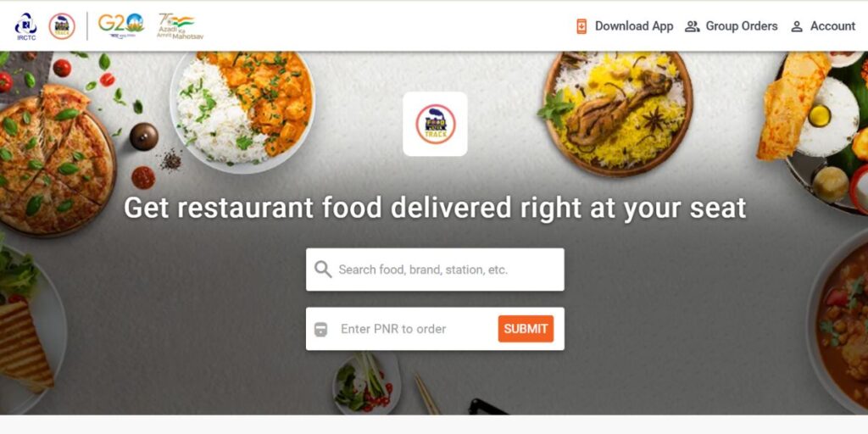868x434 pixels.
Task: Click the G20 logo
Action: tap(121, 25)
